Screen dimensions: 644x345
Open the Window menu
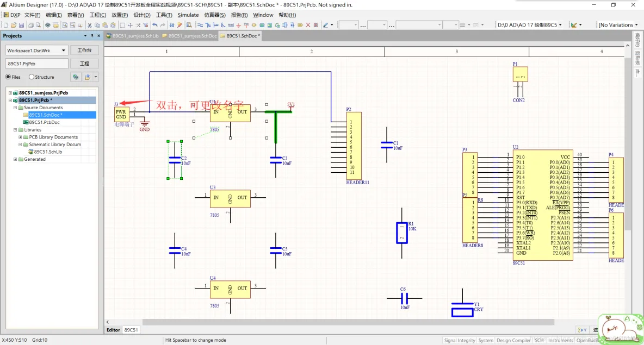pyautogui.click(x=263, y=15)
